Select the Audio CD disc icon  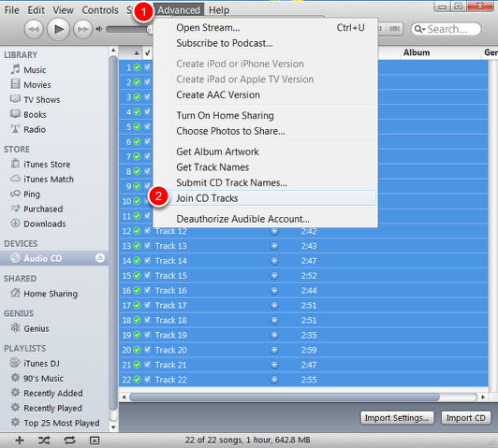coord(15,258)
